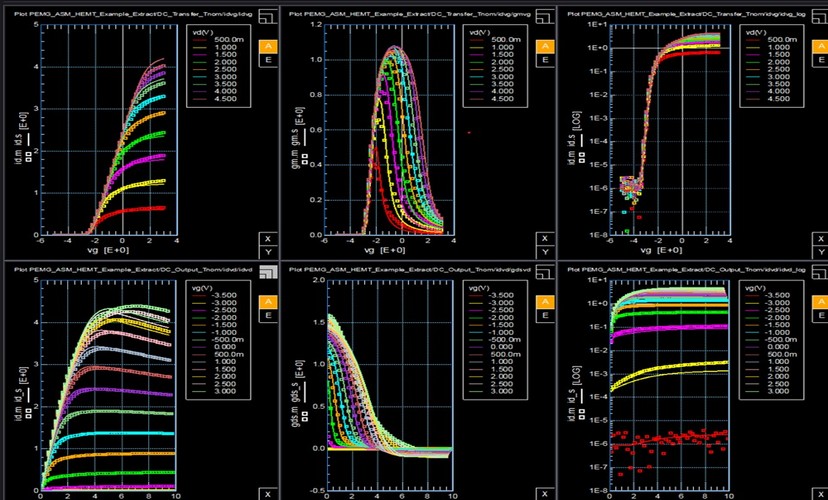Click the window layout icon of idvd_log plot
Viewport: 828px width, 500px height.
(x=821, y=272)
